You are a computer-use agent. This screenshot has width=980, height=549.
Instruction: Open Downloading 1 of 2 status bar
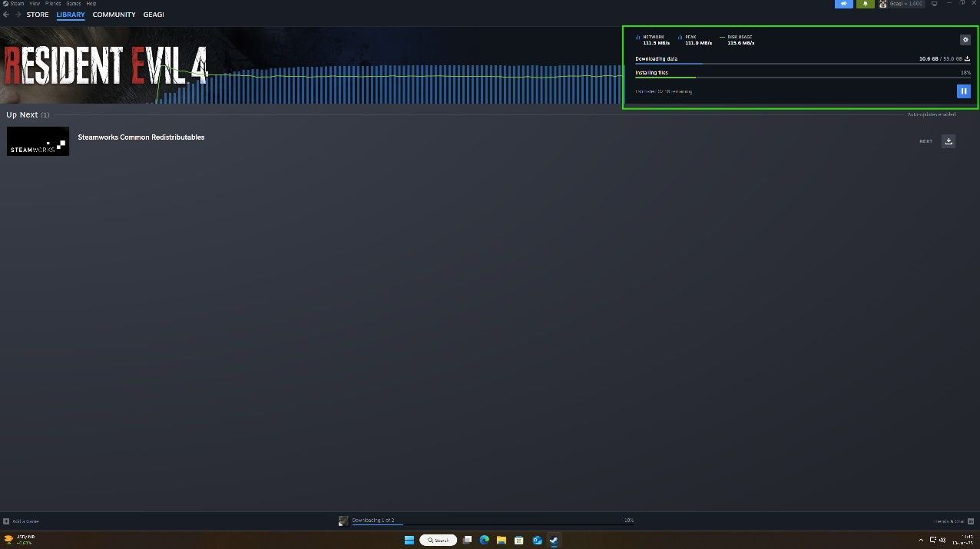click(492, 521)
